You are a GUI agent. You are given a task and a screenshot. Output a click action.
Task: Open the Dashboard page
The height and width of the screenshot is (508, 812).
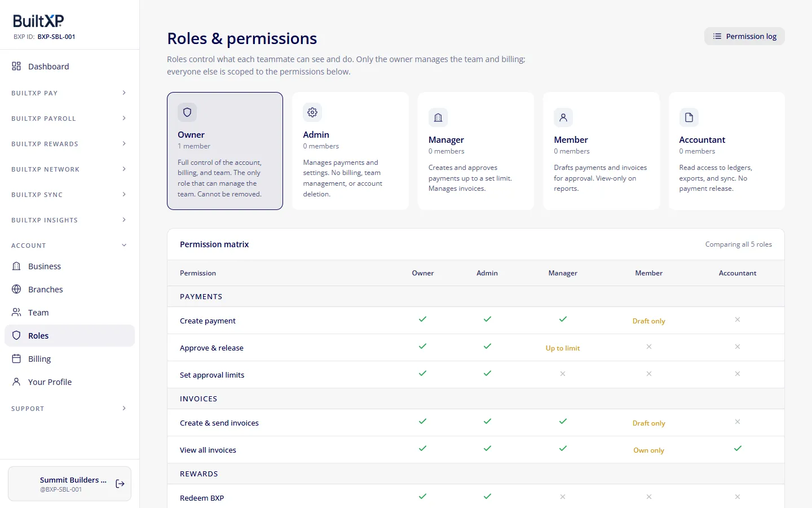69,66
